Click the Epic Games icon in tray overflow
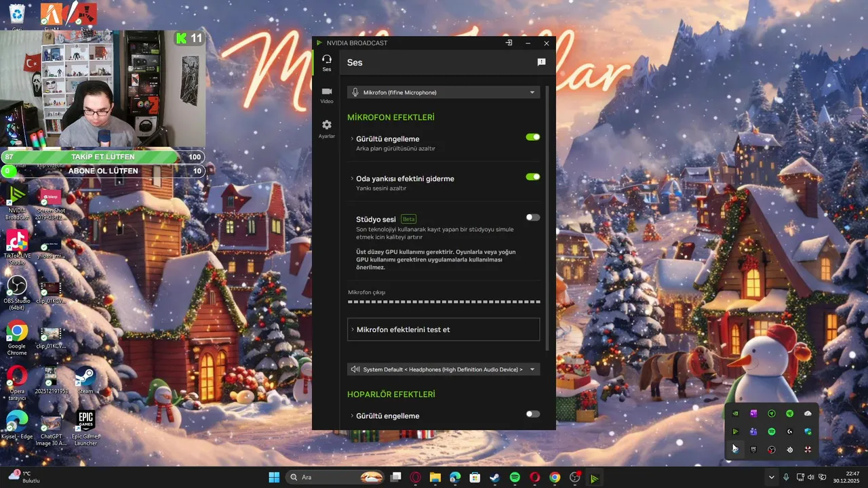Image resolution: width=868 pixels, height=488 pixels. pos(753,449)
